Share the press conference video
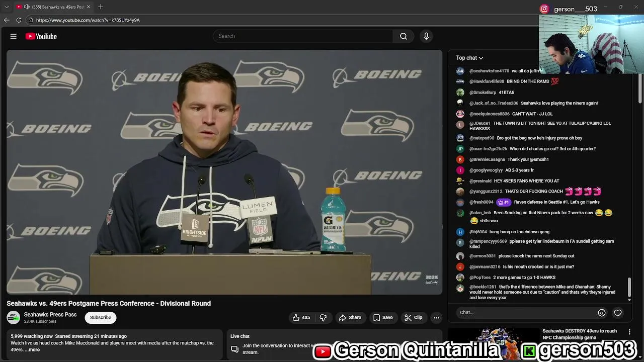644x362 pixels. click(350, 318)
